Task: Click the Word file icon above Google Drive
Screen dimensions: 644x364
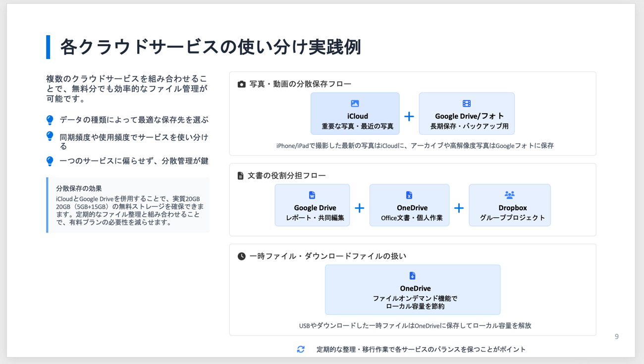Action: point(312,195)
